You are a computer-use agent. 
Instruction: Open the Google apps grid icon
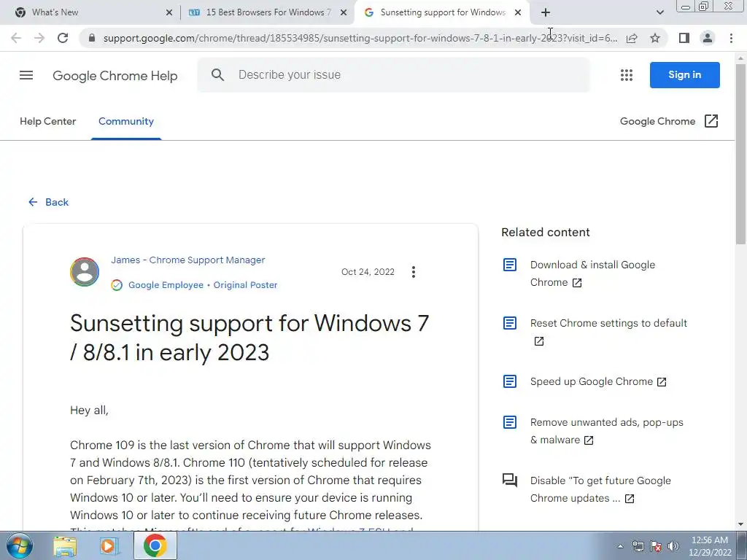coord(627,75)
